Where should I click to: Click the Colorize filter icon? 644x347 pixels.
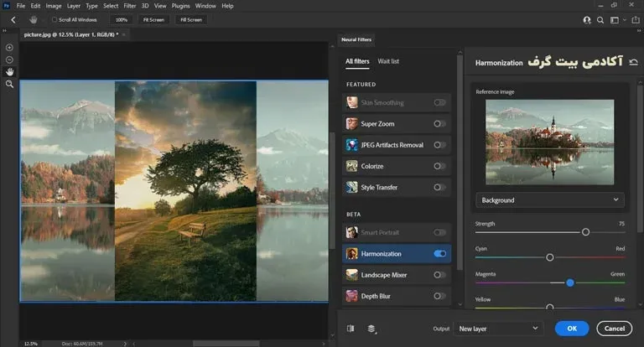(351, 166)
